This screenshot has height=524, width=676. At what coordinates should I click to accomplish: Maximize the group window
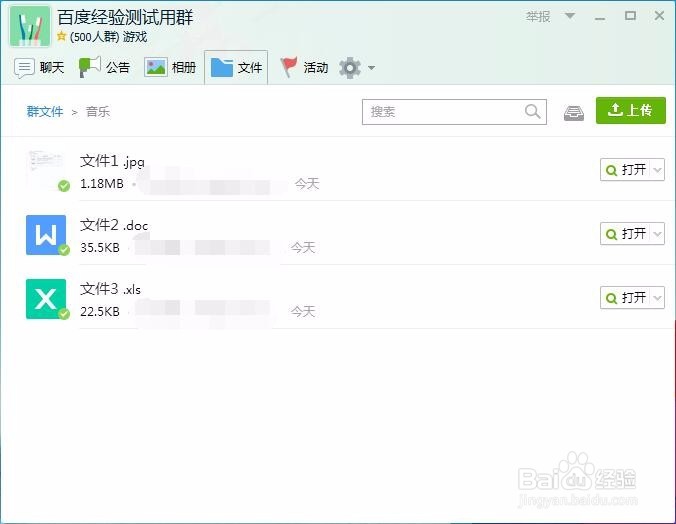coord(630,16)
